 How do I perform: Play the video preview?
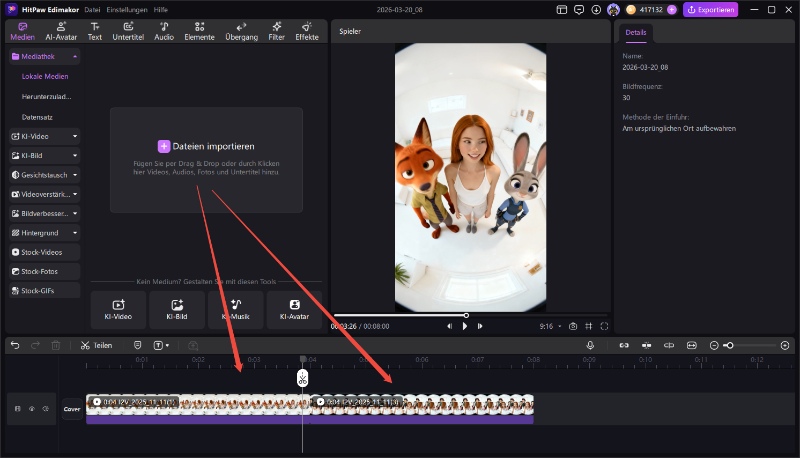pyautogui.click(x=465, y=326)
